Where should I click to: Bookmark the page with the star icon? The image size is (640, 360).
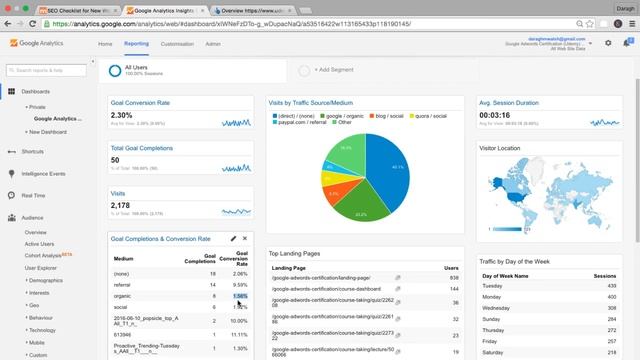click(590, 24)
